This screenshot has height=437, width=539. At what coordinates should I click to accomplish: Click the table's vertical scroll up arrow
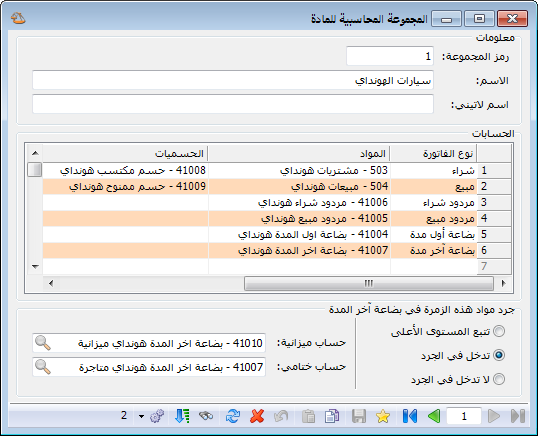(x=35, y=153)
